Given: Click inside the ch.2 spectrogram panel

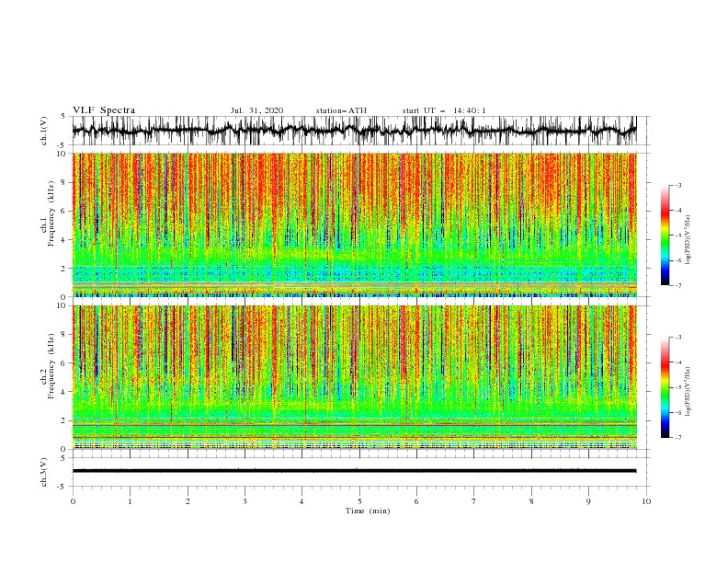Looking at the screenshot, I should pyautogui.click(x=355, y=377).
